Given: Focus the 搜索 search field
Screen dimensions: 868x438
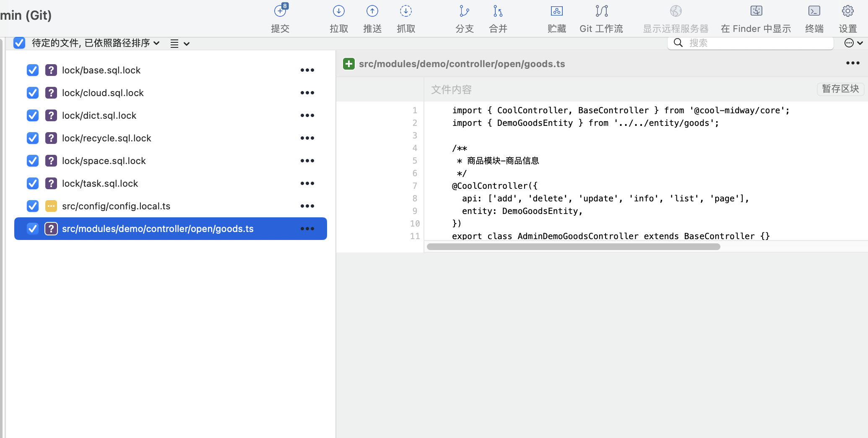Looking at the screenshot, I should click(751, 43).
